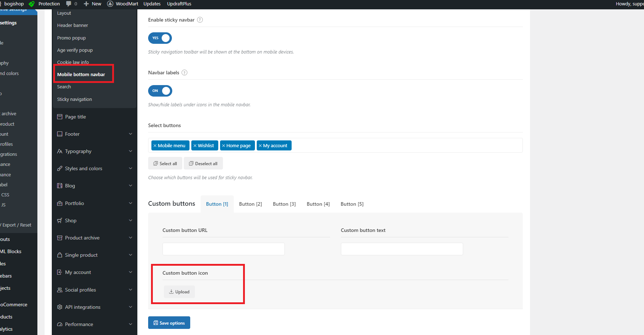Remove the Wishlist tag
The image size is (644, 335).
pos(195,146)
